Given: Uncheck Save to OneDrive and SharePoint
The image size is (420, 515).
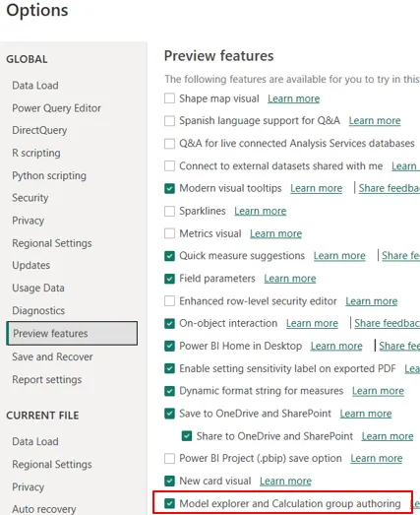Looking at the screenshot, I should pos(169,414).
